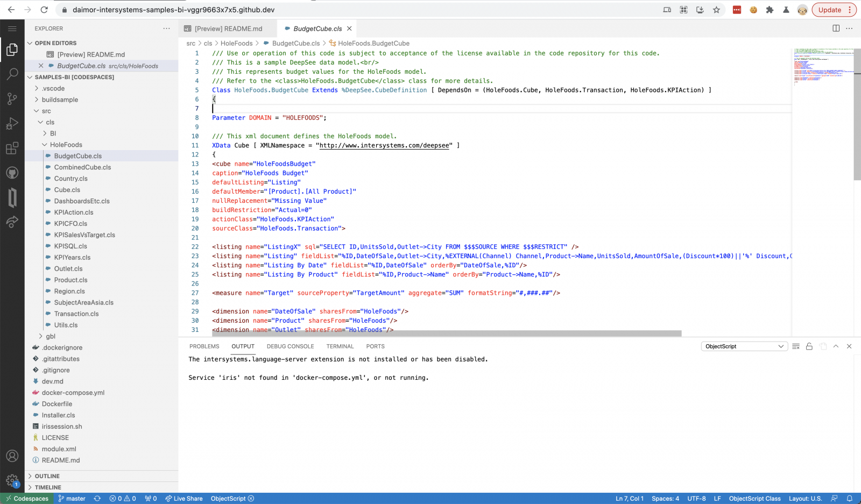Open the GitHub view in activity bar
Viewport: 861px width, 504px height.
tap(12, 173)
